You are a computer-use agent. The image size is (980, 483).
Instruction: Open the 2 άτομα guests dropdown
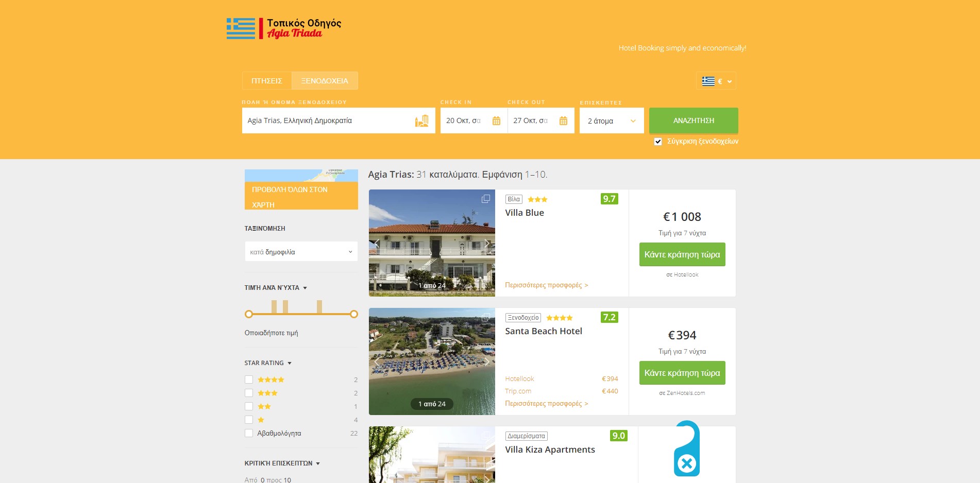[612, 120]
